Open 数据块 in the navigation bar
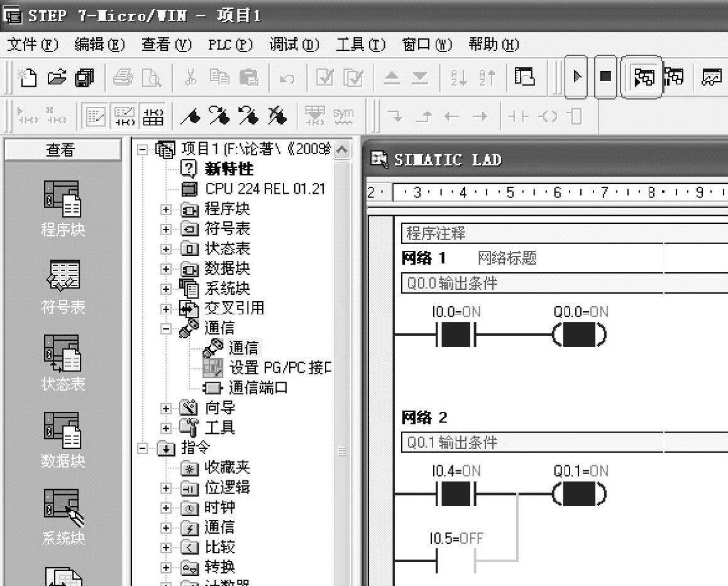The width and height of the screenshot is (728, 586). click(x=63, y=440)
